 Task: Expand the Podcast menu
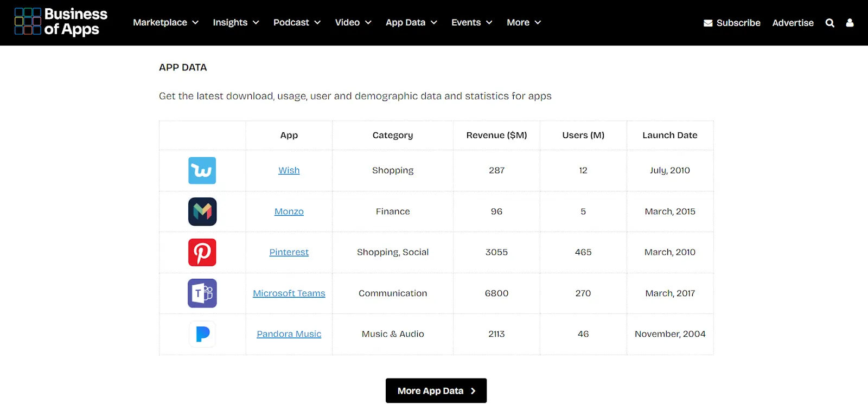(x=297, y=22)
